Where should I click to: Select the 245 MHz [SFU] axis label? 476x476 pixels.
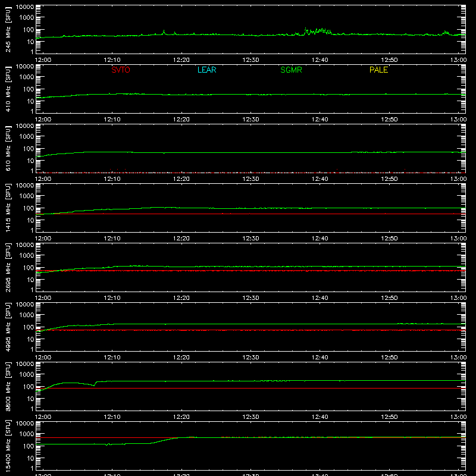click(x=8, y=29)
